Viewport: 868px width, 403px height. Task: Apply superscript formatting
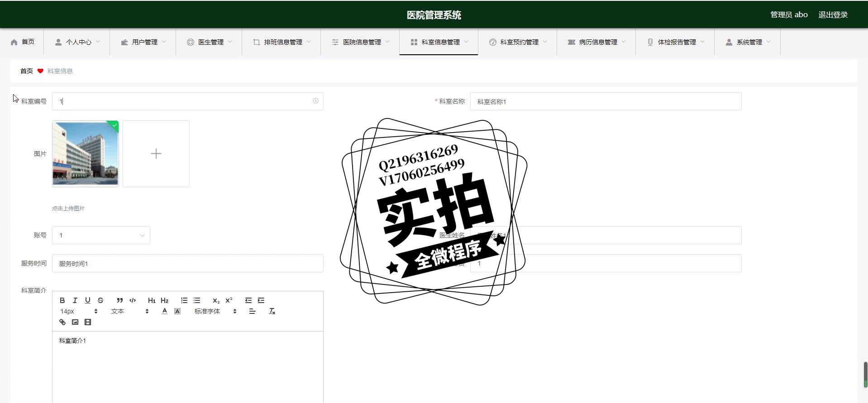coord(229,300)
